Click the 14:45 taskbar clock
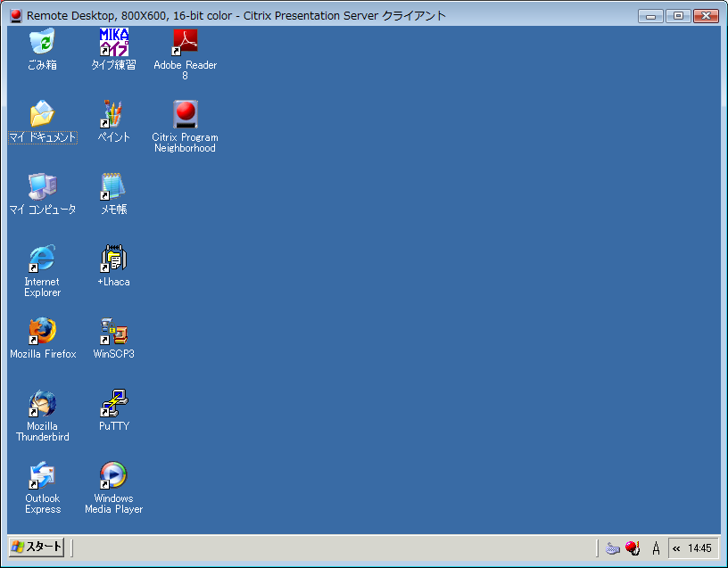Screen dimensions: 728x568 click(699, 548)
